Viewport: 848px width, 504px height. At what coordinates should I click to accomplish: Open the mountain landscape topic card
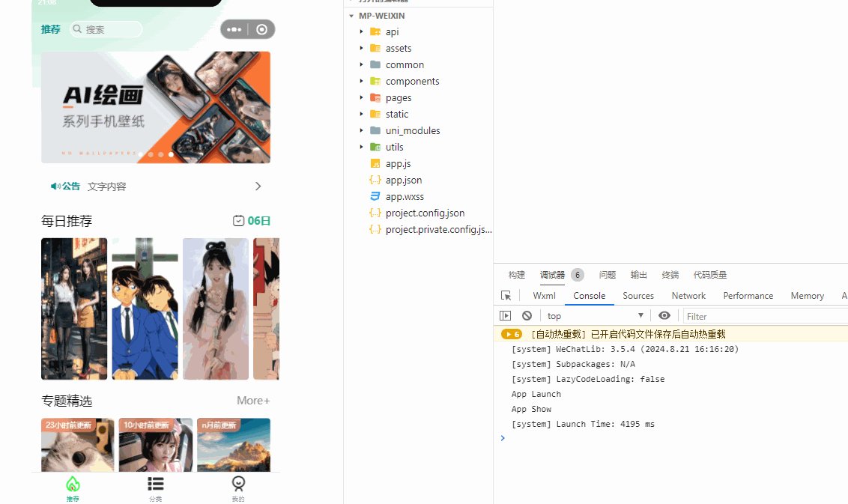click(x=234, y=445)
